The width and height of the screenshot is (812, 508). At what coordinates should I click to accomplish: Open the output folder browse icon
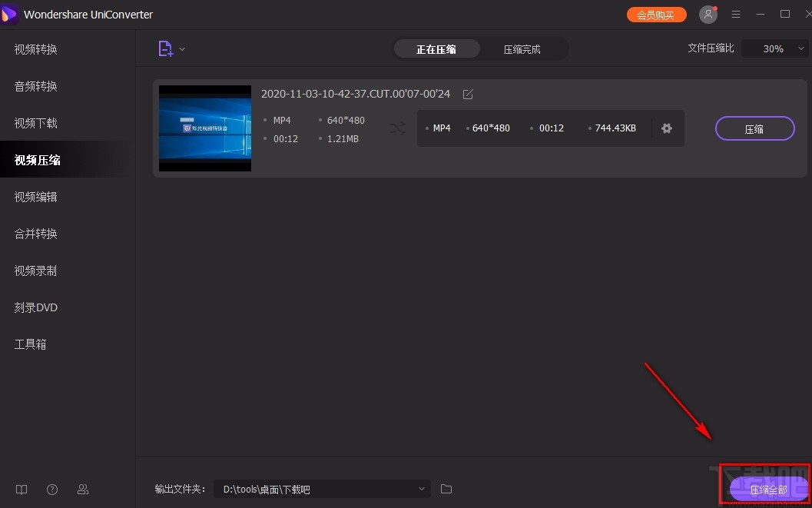446,489
